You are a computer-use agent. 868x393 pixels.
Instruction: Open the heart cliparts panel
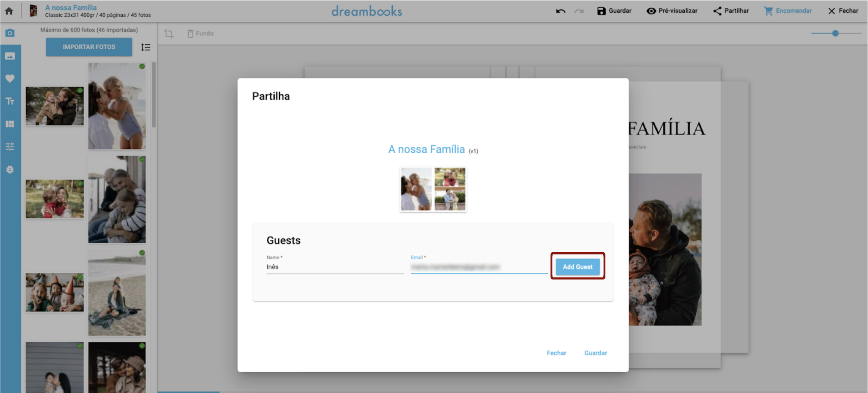coord(10,78)
